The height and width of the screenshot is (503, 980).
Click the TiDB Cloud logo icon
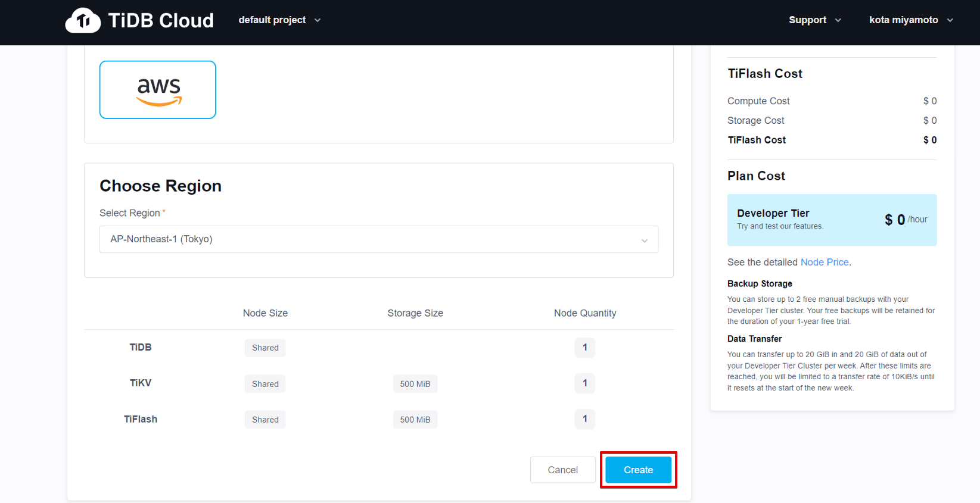(x=83, y=21)
